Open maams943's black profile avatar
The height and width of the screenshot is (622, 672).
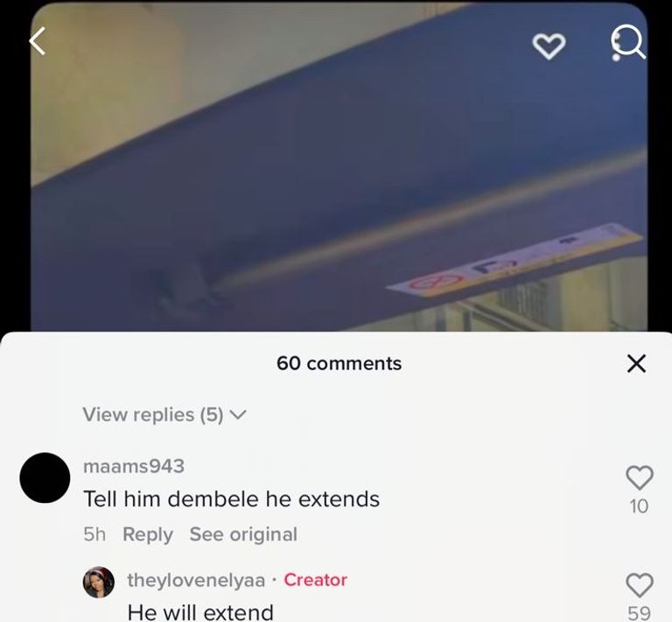pos(45,477)
